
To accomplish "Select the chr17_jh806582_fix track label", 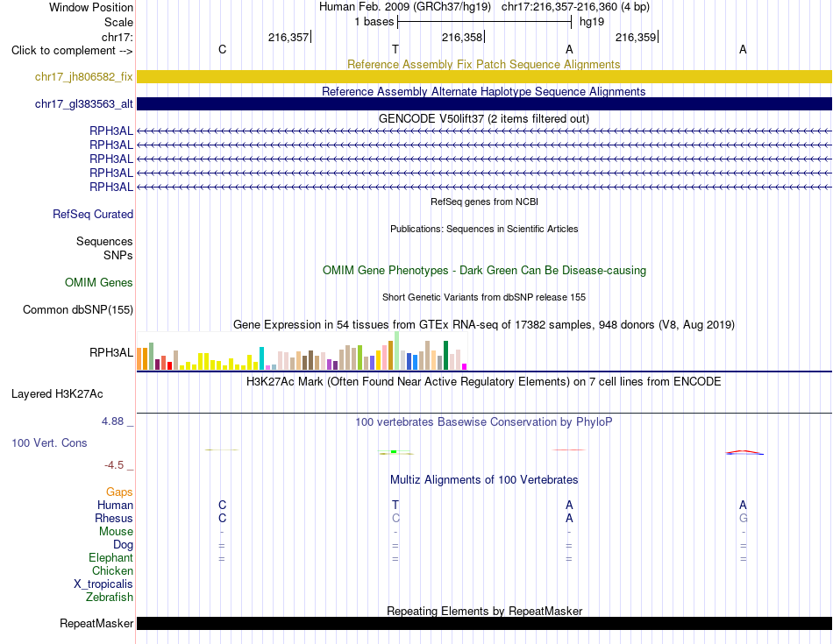I will click(x=83, y=76).
